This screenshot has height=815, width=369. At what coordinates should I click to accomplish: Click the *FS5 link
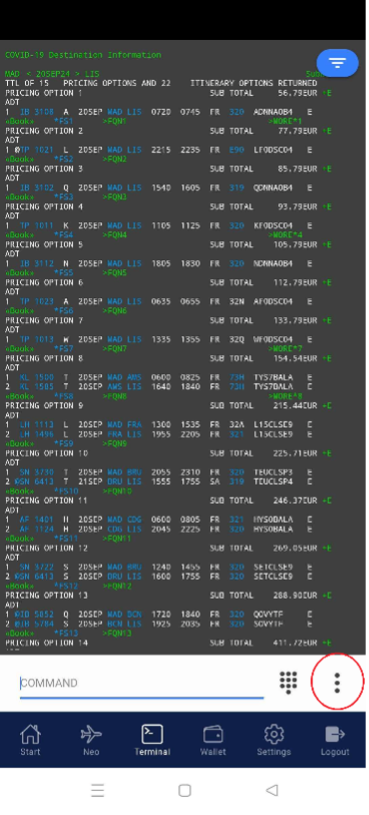coord(63,273)
